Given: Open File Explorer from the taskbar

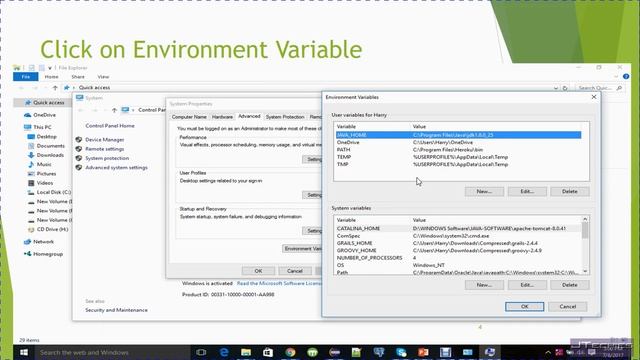Looking at the screenshot, I should tap(246, 352).
